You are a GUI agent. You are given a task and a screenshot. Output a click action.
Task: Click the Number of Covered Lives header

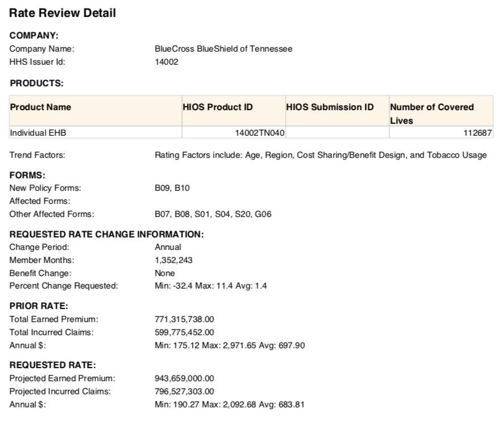(x=431, y=113)
